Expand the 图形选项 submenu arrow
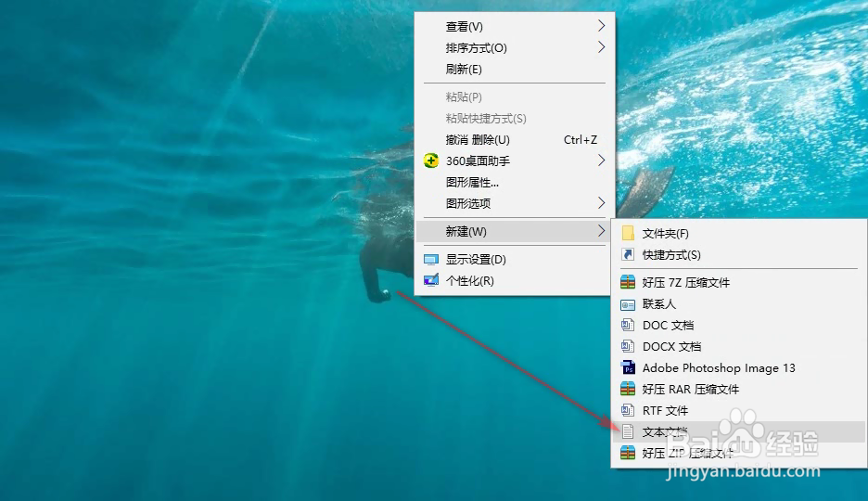The image size is (868, 501). pos(601,203)
